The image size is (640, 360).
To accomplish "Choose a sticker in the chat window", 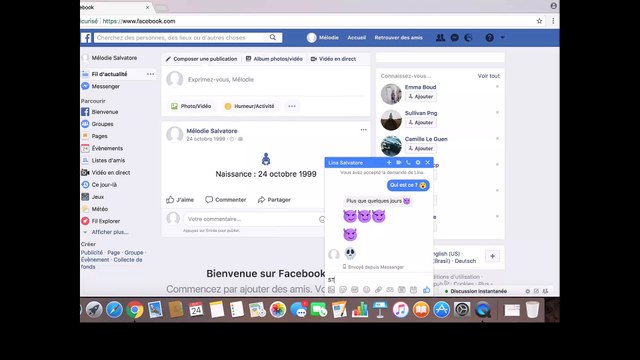I will [343, 289].
